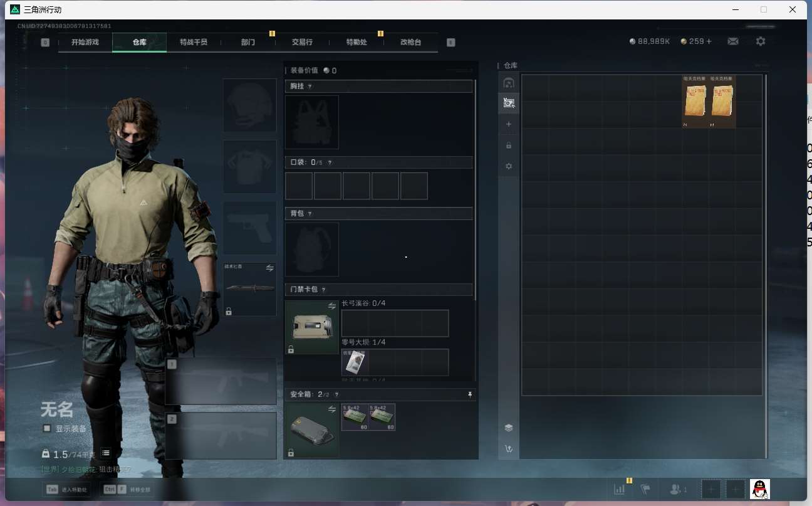Click the 进入特勤处 button
The width and height of the screenshot is (812, 506).
[68, 490]
